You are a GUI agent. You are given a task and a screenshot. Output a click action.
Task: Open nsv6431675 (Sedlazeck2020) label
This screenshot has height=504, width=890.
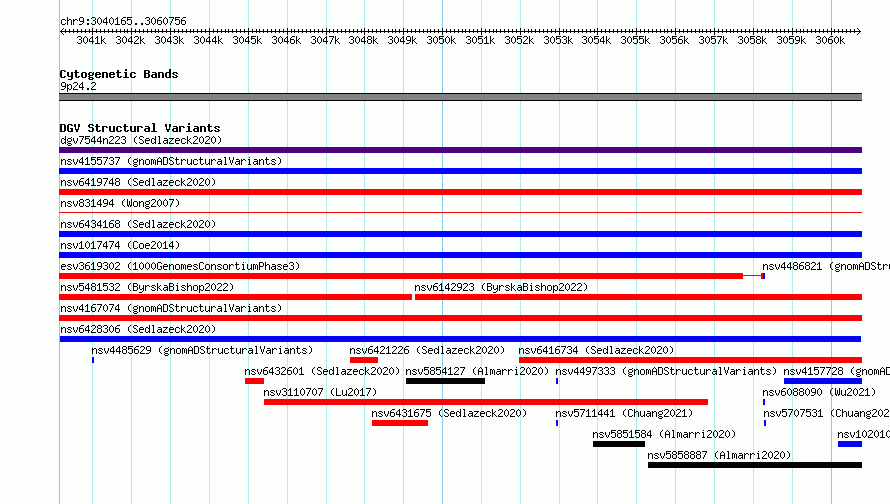[449, 413]
